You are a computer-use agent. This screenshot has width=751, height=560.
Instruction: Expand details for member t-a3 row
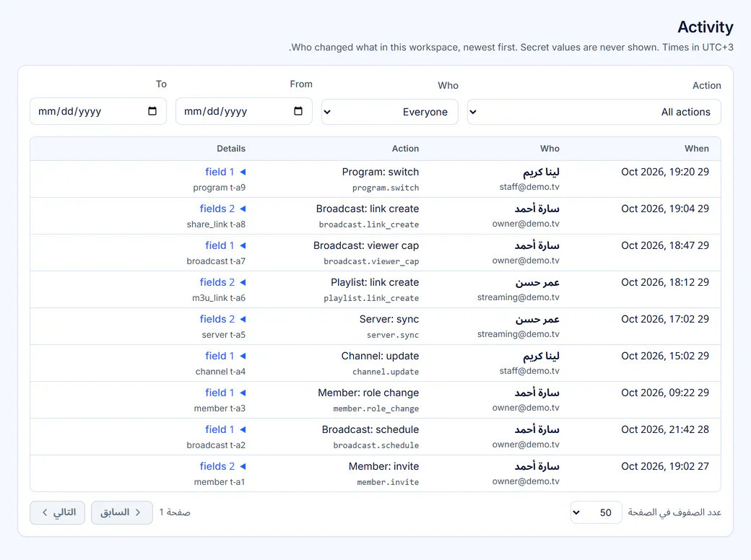pyautogui.click(x=225, y=393)
